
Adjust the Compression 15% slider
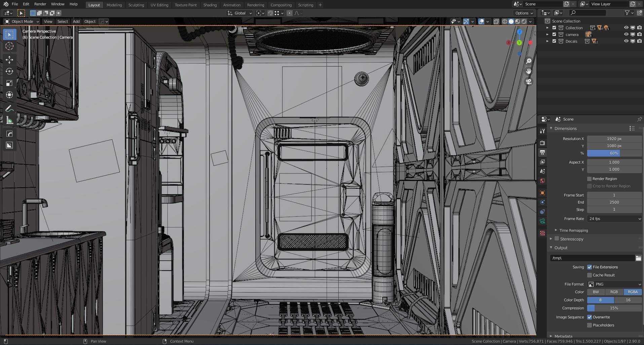coord(614,308)
